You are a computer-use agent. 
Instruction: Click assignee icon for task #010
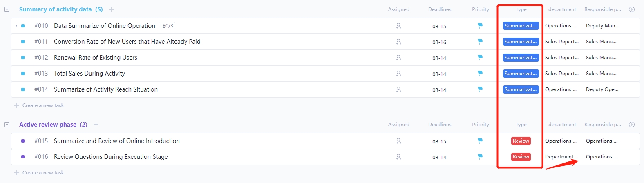coord(398,26)
